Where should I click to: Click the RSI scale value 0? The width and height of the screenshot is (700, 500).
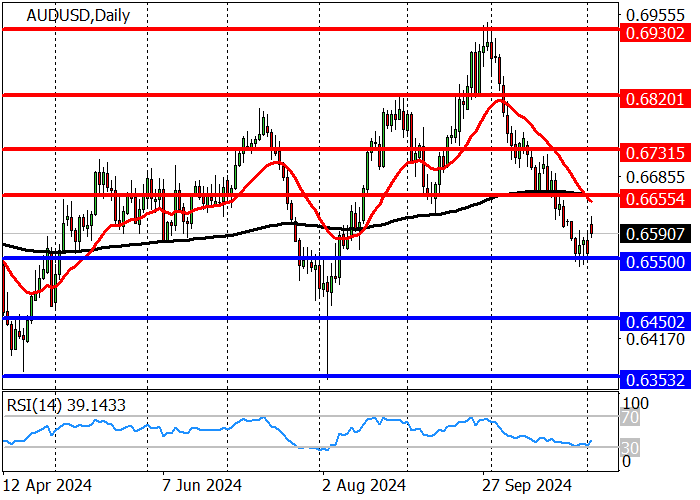[627, 462]
